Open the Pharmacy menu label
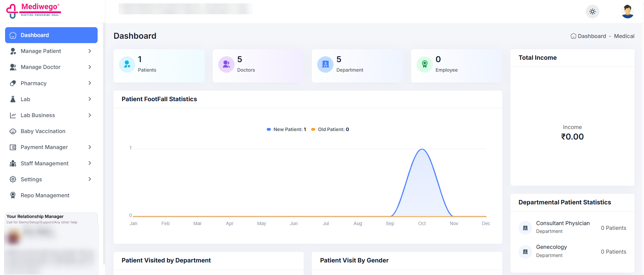 tap(34, 83)
